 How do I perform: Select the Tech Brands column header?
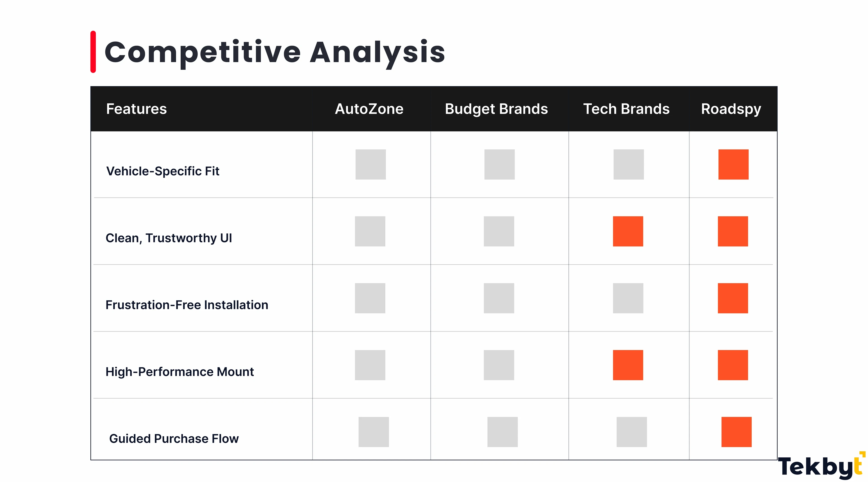click(626, 109)
